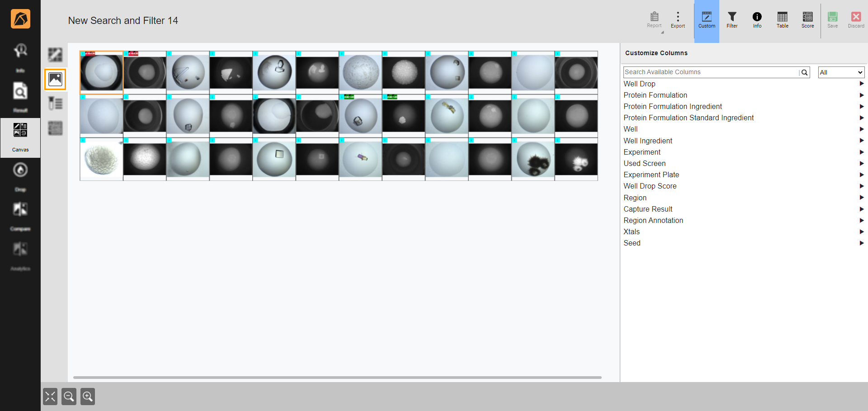Open the Export options menu
Viewport: 868px width, 411px height.
coord(678,20)
